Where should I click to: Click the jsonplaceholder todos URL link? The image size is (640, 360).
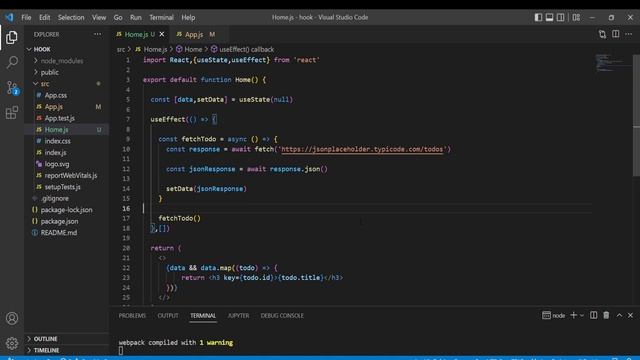click(362, 149)
